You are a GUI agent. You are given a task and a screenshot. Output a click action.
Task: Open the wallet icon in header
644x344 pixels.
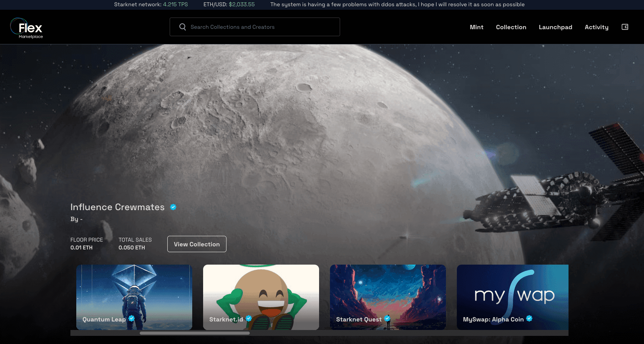pos(625,27)
